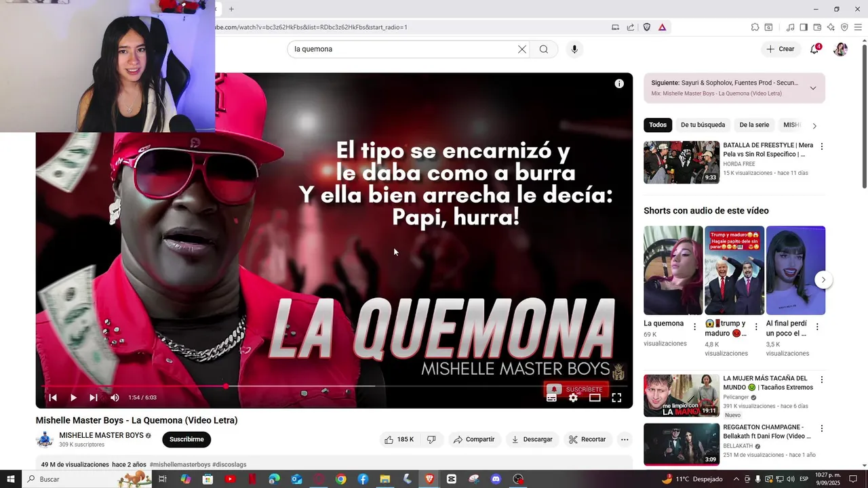This screenshot has height=488, width=868.
Task: Click the share page icon in address bar
Action: (631, 28)
